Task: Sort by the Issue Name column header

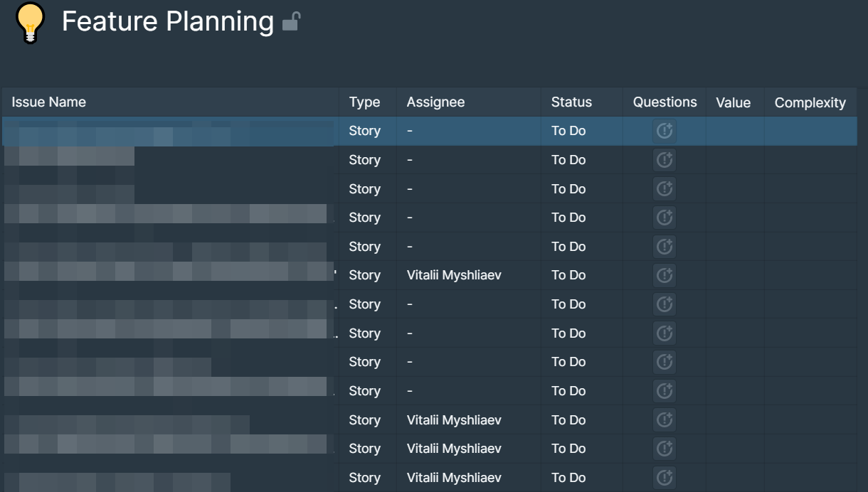Action: point(49,102)
